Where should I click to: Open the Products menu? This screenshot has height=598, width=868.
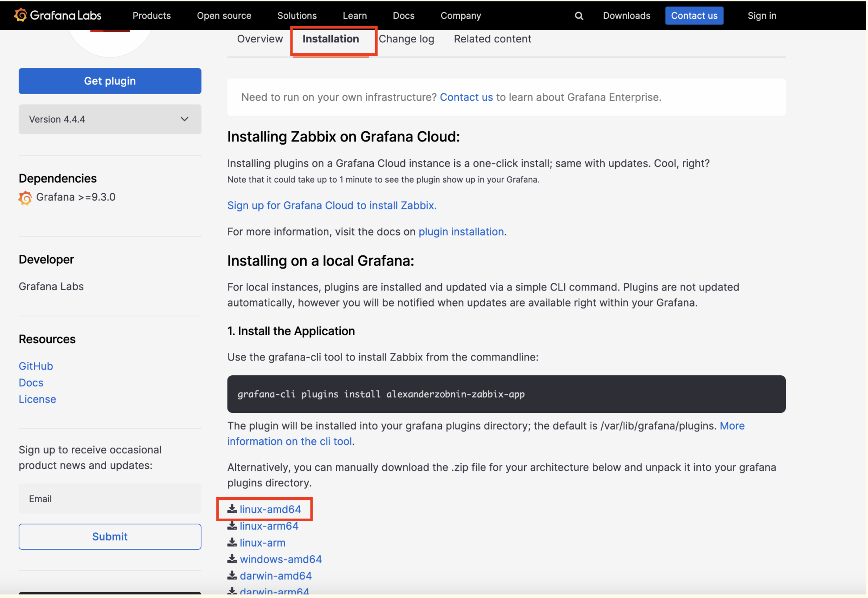tap(151, 16)
